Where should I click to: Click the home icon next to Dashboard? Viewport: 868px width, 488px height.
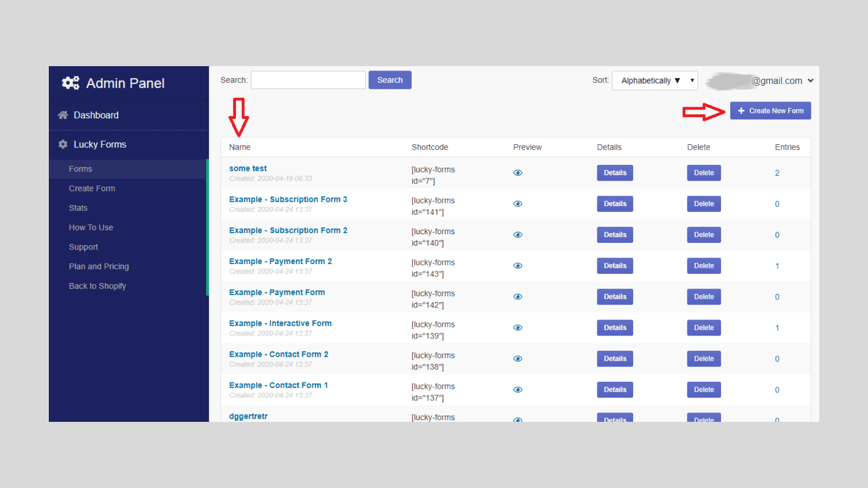(x=63, y=115)
